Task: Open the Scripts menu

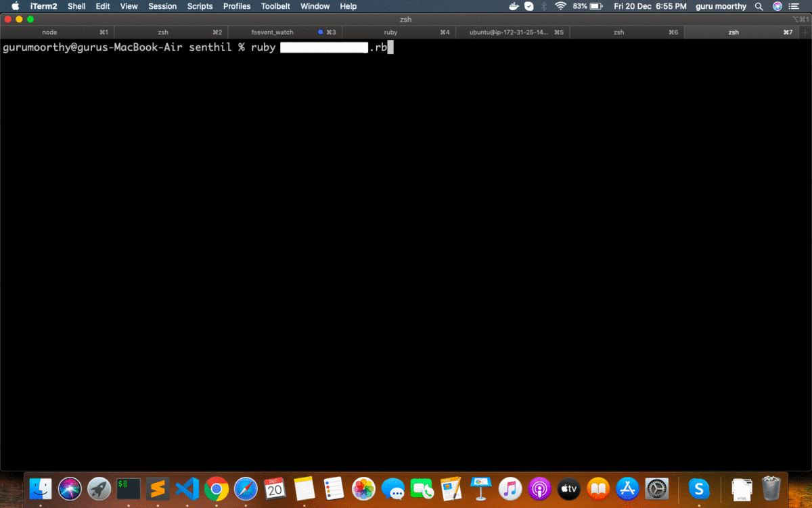Action: [200, 6]
